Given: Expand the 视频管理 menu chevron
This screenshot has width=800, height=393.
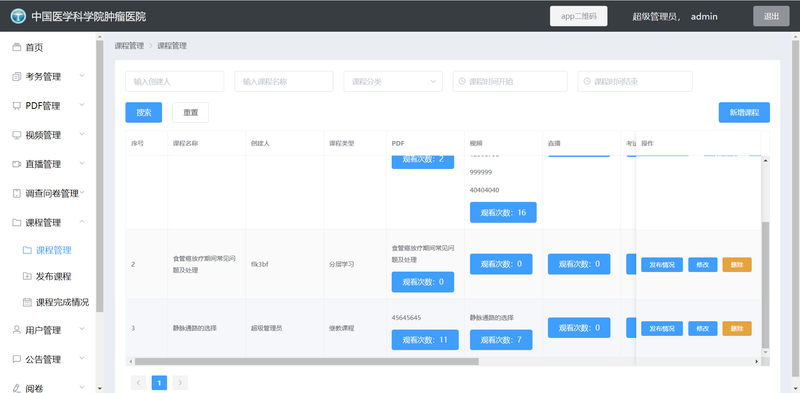Looking at the screenshot, I should 82,134.
